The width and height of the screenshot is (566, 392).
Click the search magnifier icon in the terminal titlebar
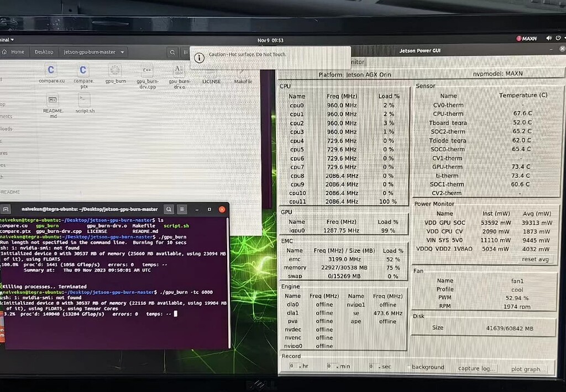click(x=169, y=209)
